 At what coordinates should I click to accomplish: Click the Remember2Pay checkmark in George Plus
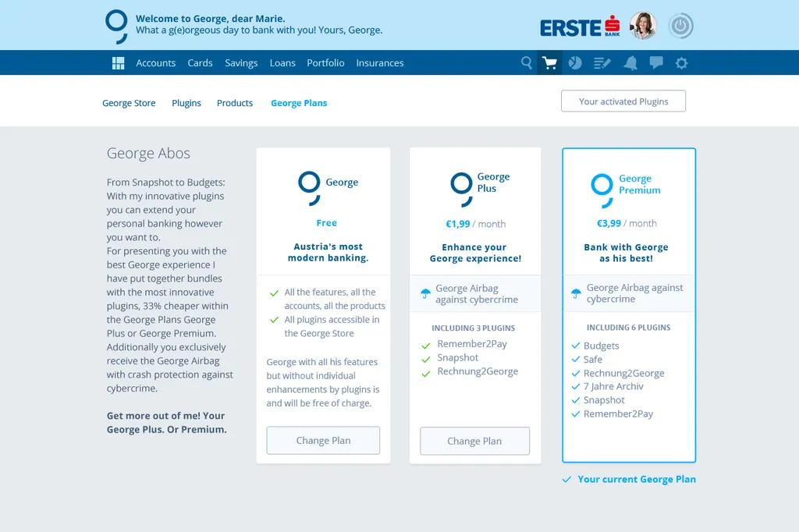[x=426, y=346]
